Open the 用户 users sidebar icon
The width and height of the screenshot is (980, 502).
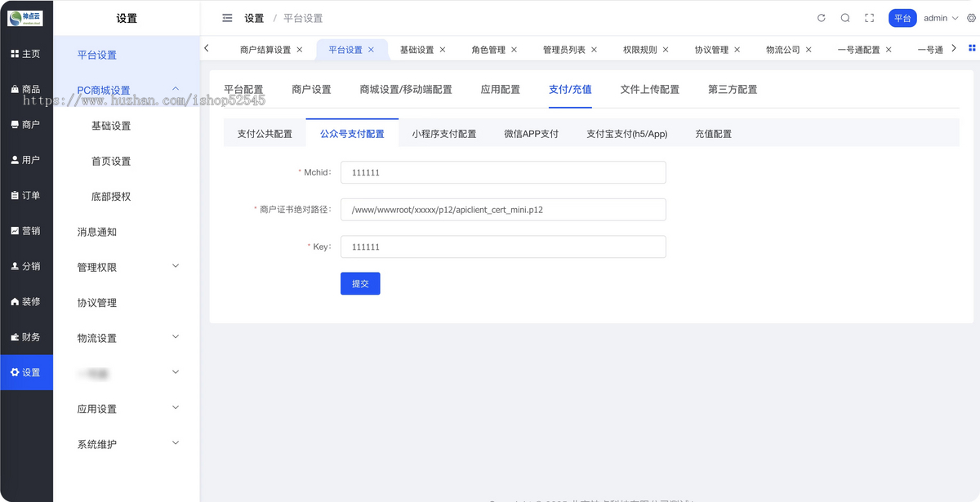point(15,160)
